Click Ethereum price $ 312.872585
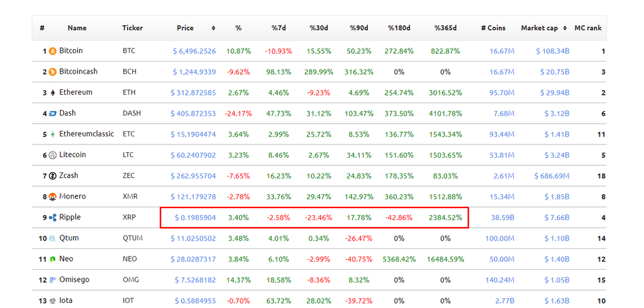This screenshot has width=644, height=308. pyautogui.click(x=193, y=93)
